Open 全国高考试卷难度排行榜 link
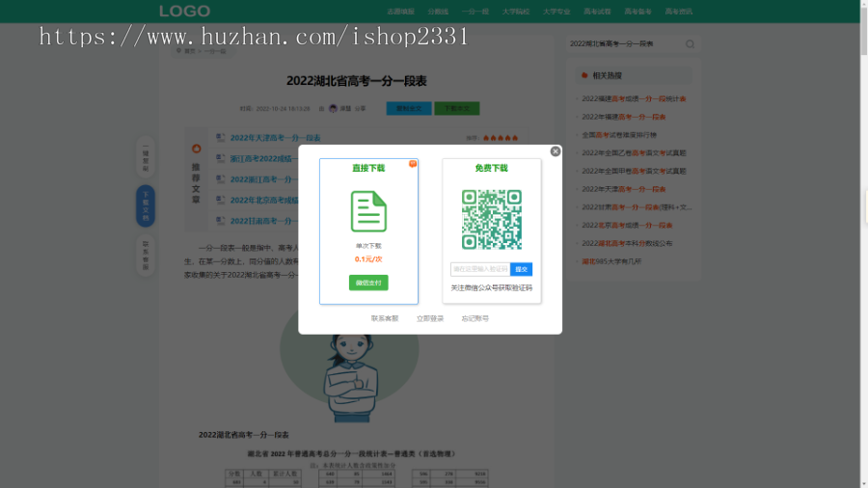Image resolution: width=868 pixels, height=488 pixels. point(619,135)
